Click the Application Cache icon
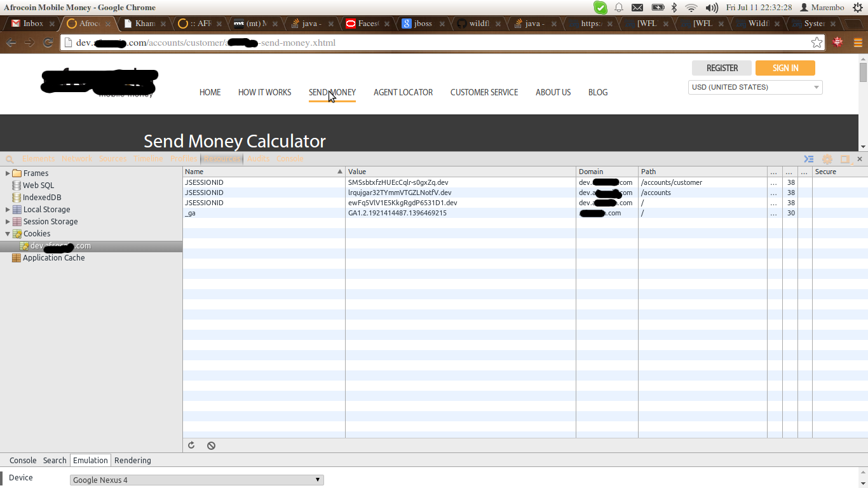 click(x=16, y=258)
